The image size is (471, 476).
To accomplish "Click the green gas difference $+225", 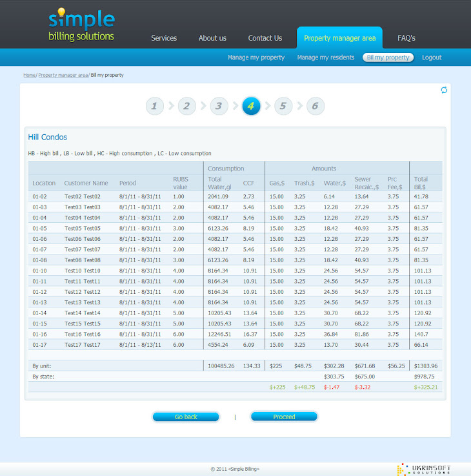I will [x=277, y=388].
